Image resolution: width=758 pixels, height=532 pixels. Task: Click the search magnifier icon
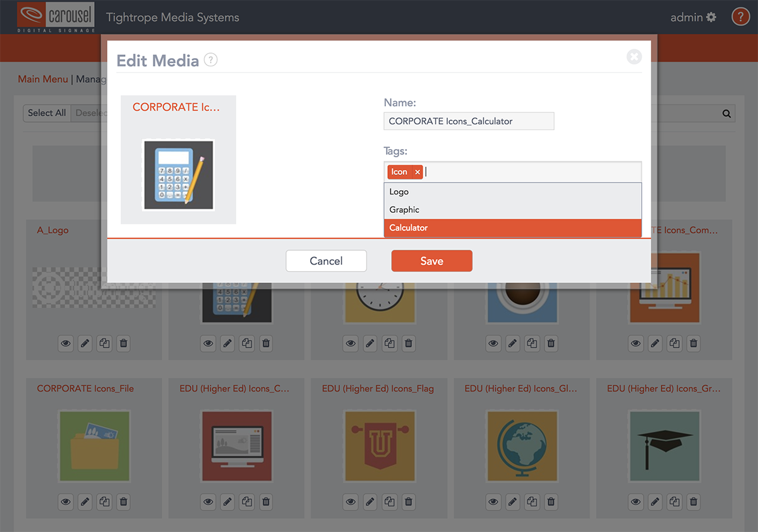click(726, 114)
